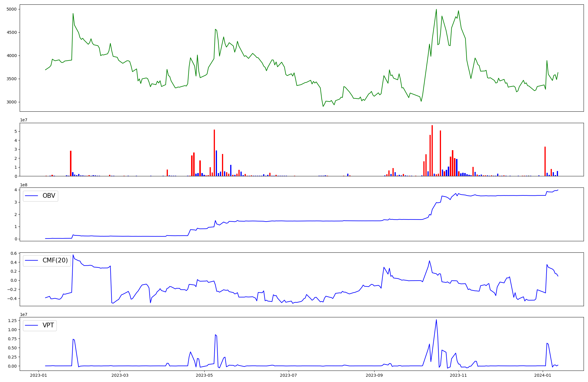Select the 2023-01 x-axis date tick
The image size is (588, 382).
point(39,375)
